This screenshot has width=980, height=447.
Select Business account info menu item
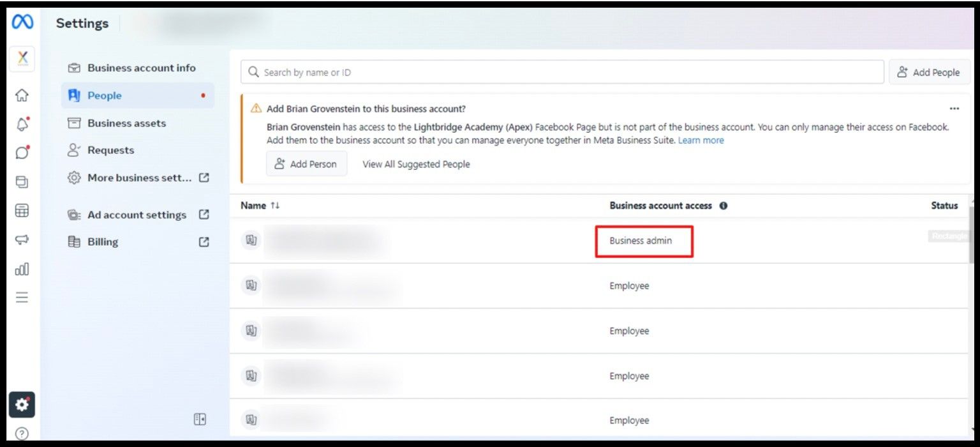pos(141,68)
